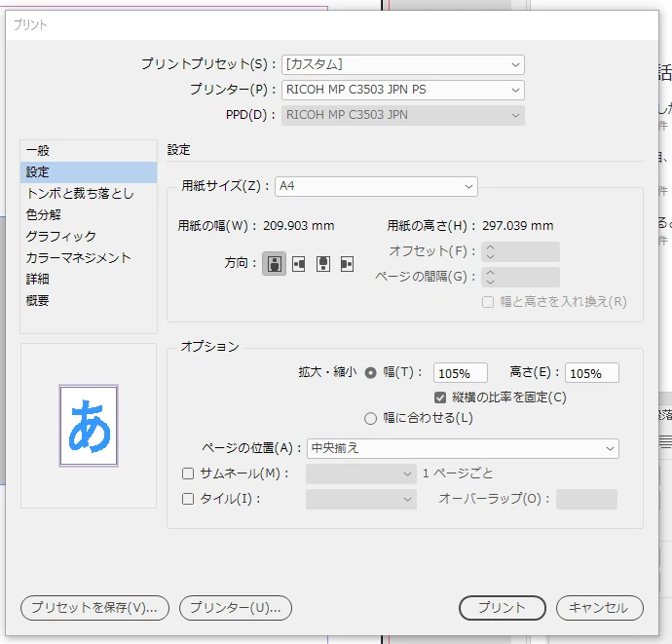This screenshot has height=644, width=672.
Task: Open the カラーマネジメント panel
Action: (x=89, y=257)
